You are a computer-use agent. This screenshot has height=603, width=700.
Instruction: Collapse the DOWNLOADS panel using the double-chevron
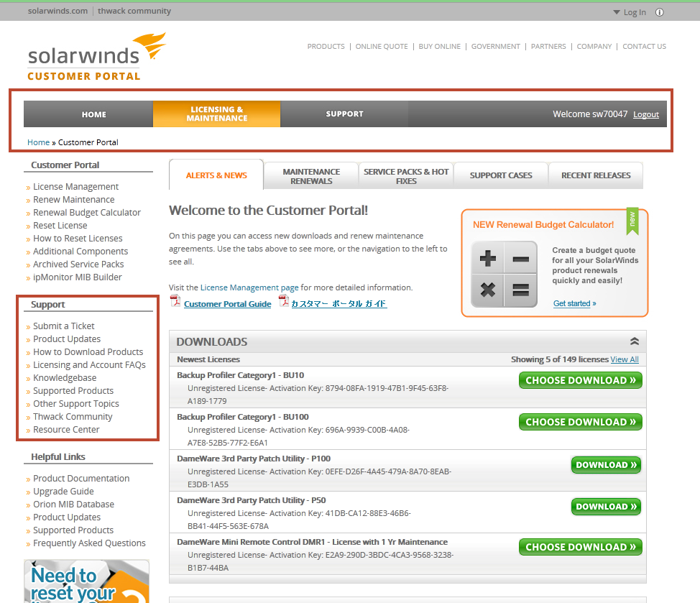click(634, 341)
